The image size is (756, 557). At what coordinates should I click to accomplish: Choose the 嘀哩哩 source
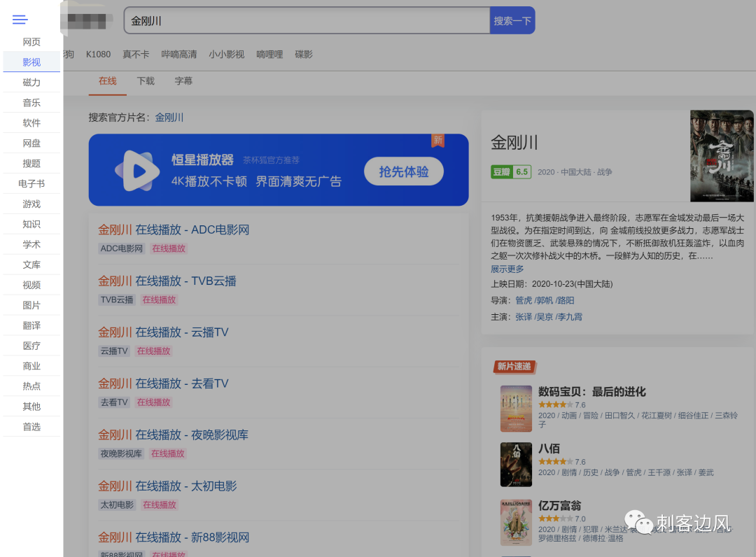[269, 55]
